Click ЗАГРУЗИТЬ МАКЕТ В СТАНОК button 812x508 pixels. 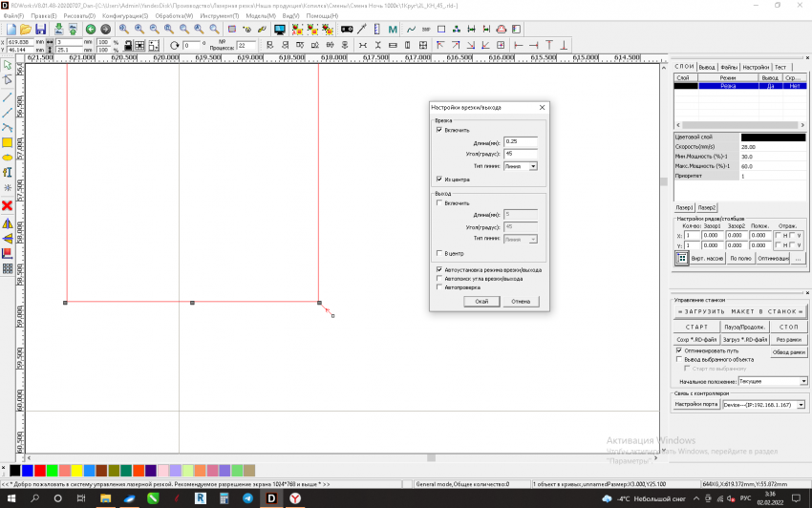740,311
